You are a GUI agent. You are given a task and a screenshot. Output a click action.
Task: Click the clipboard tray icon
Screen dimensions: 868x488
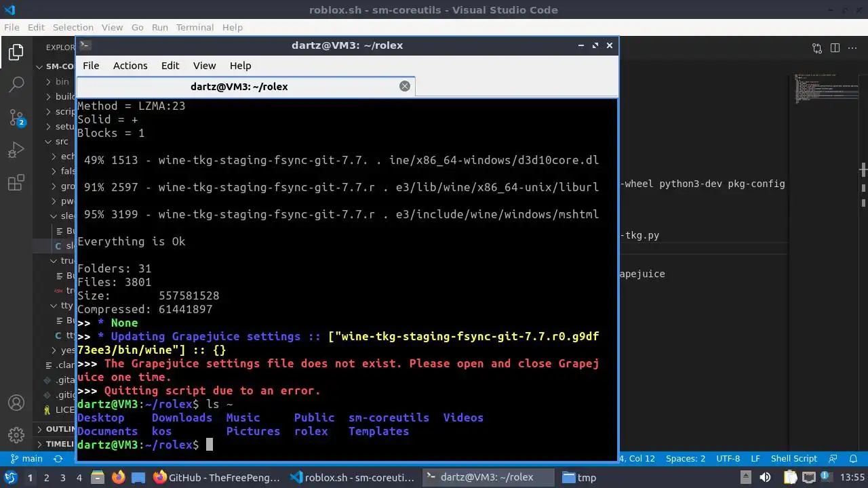pyautogui.click(x=791, y=477)
